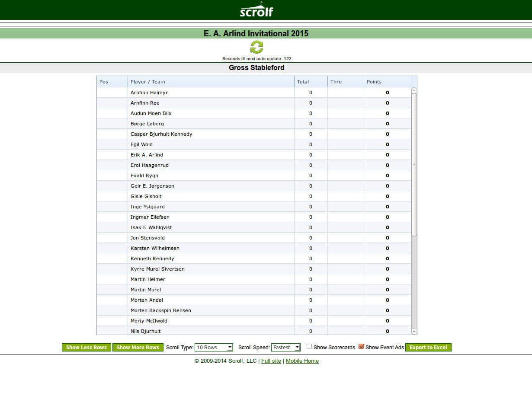
Task: Enable the Show Scorecards checkbox
Action: pyautogui.click(x=309, y=346)
